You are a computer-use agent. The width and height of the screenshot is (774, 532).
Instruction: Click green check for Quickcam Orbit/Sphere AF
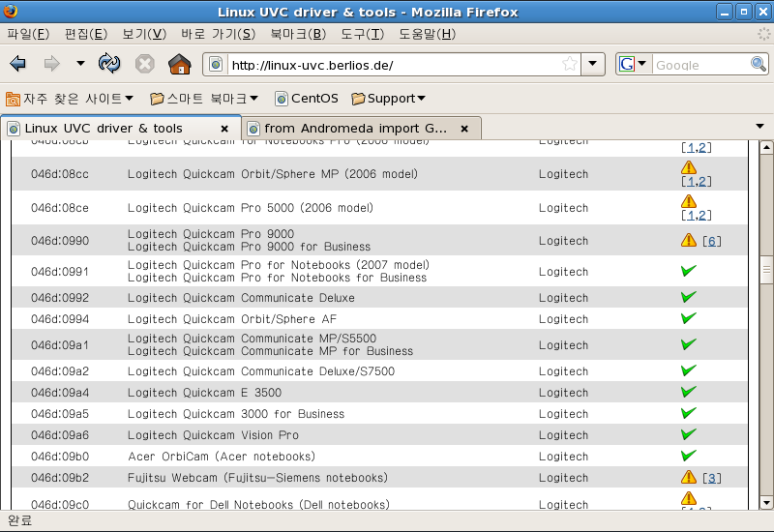(689, 318)
